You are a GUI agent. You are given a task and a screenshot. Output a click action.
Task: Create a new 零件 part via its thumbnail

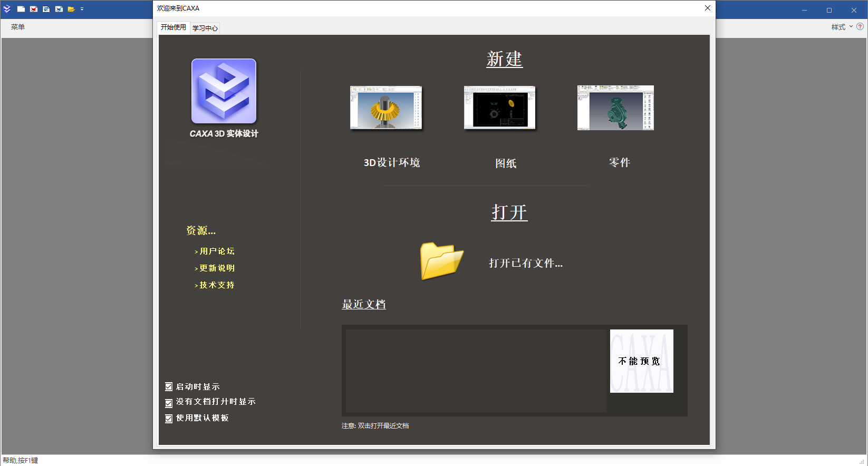[x=615, y=108]
